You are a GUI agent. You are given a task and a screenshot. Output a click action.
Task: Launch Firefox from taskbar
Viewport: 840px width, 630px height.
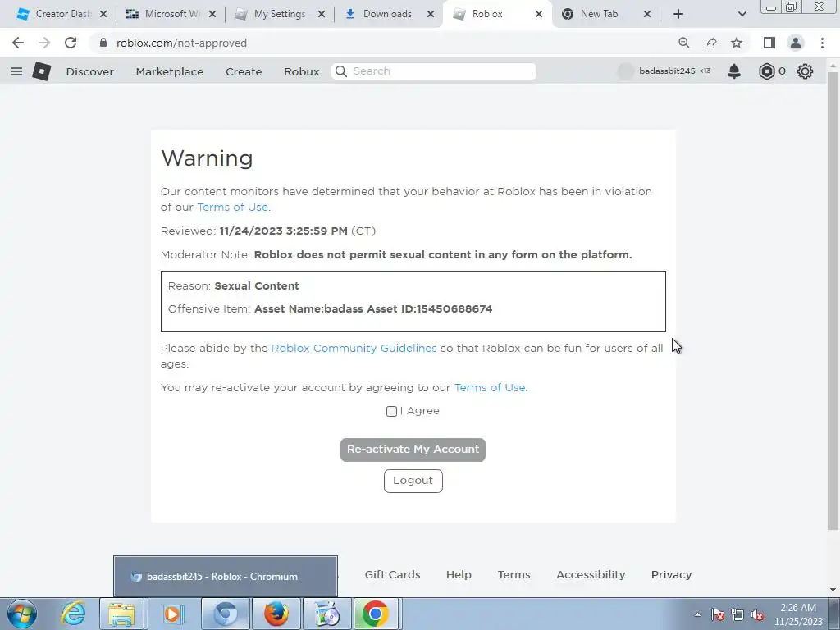[x=276, y=614]
